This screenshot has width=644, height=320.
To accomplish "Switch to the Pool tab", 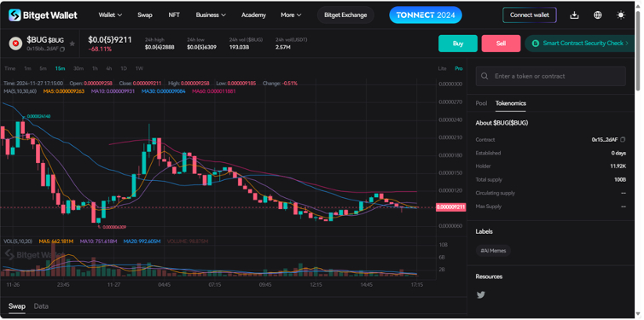I will pos(481,103).
